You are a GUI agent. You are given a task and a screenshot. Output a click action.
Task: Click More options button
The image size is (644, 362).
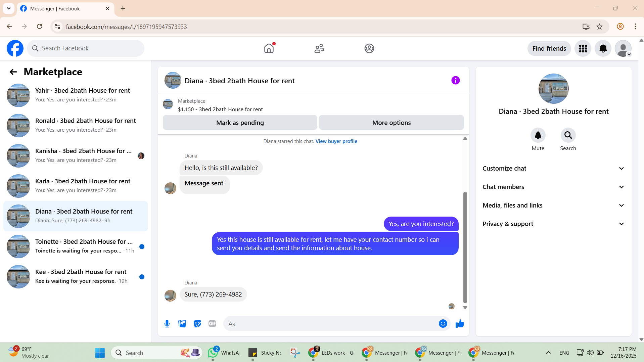tap(392, 123)
